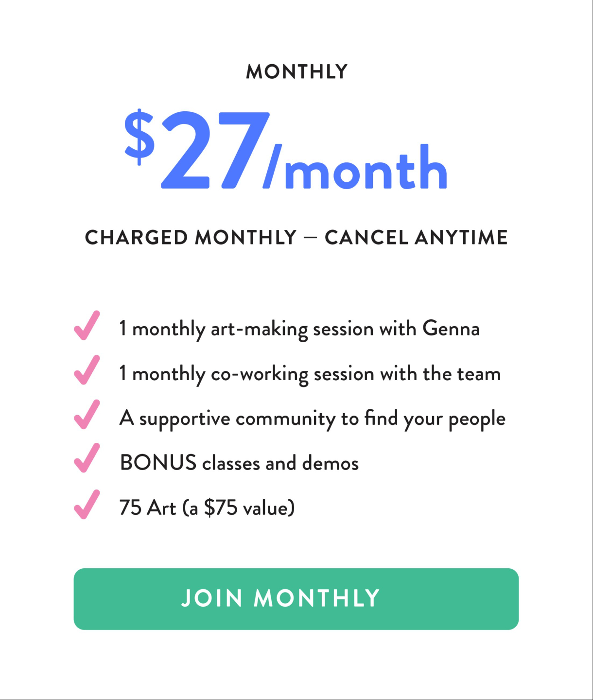Click the dollar sign in the price
Screen dimensions: 593x700
pyautogui.click(x=140, y=137)
